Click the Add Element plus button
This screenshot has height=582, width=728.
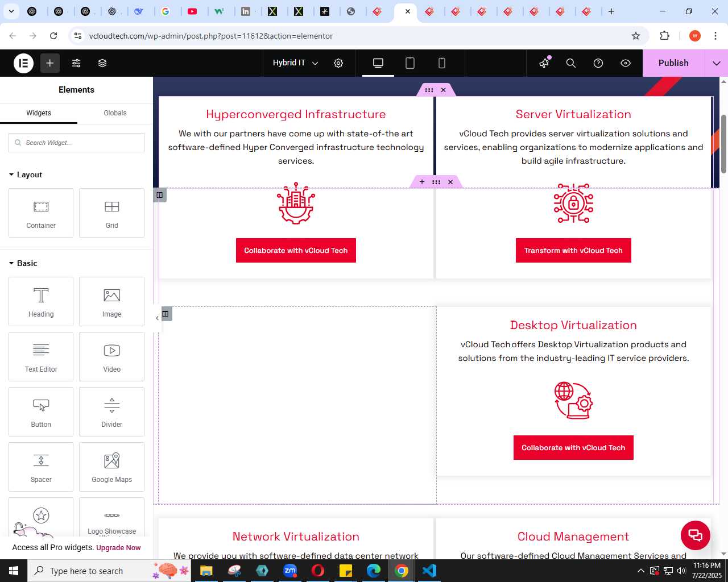50,63
